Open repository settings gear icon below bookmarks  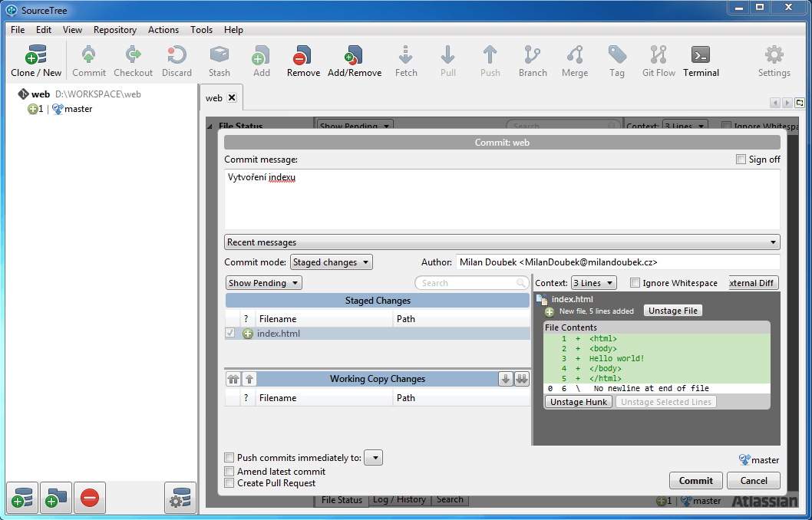point(180,497)
